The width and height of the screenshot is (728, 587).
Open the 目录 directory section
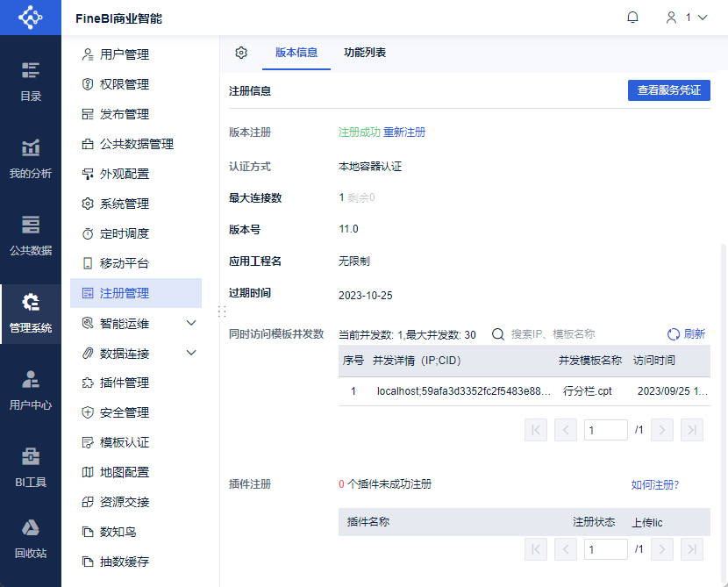click(x=31, y=82)
